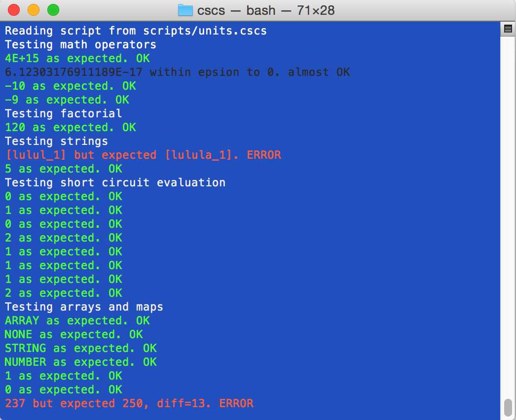
Task: Click the blue cscs folder proxy icon
Action: (x=185, y=10)
